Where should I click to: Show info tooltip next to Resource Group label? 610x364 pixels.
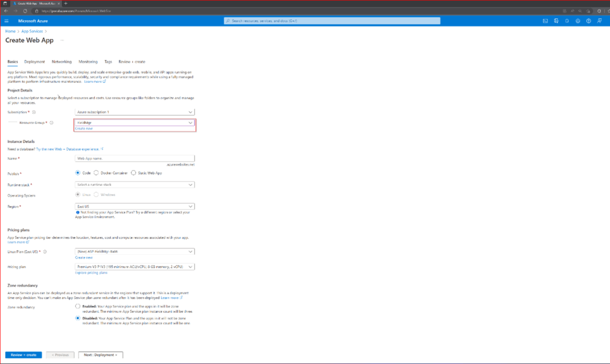[x=51, y=123]
